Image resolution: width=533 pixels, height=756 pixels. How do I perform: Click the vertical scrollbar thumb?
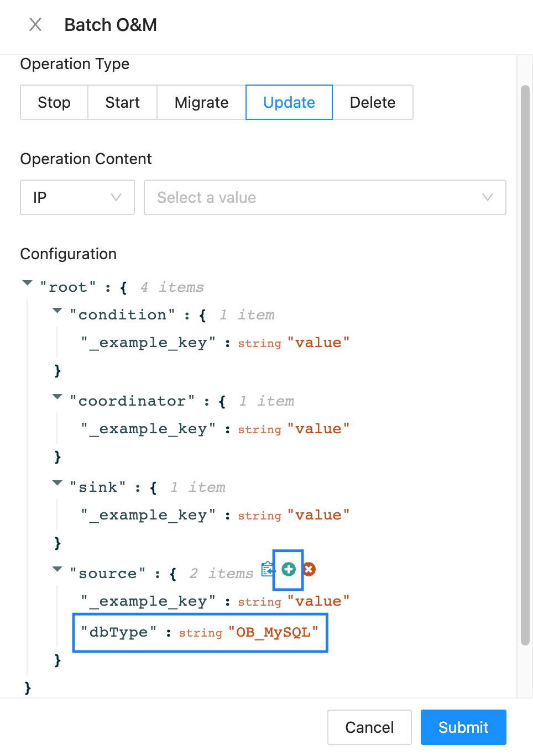point(525,365)
